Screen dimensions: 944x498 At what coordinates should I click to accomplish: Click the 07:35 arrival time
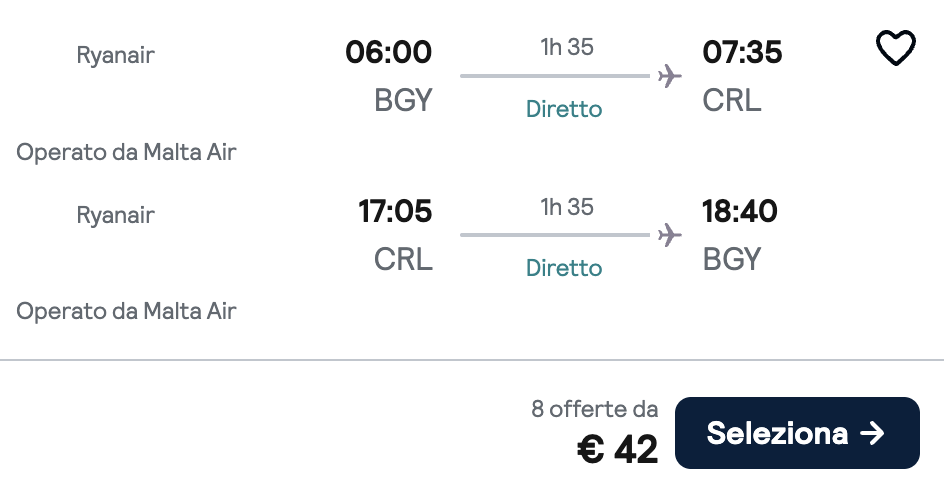click(x=742, y=52)
